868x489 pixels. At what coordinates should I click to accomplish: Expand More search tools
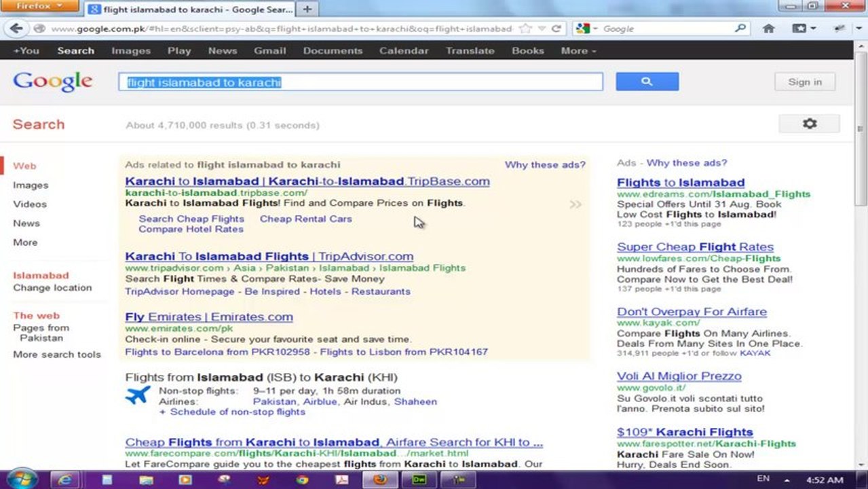click(57, 355)
